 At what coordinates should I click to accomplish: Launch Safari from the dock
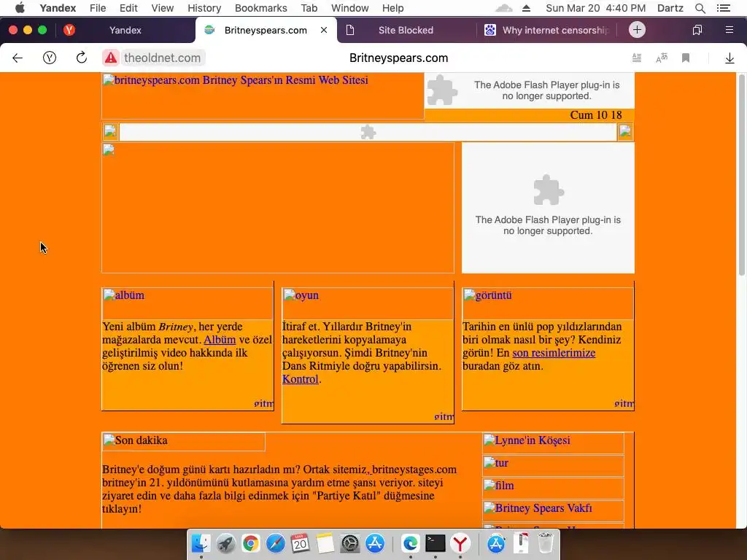point(275,543)
